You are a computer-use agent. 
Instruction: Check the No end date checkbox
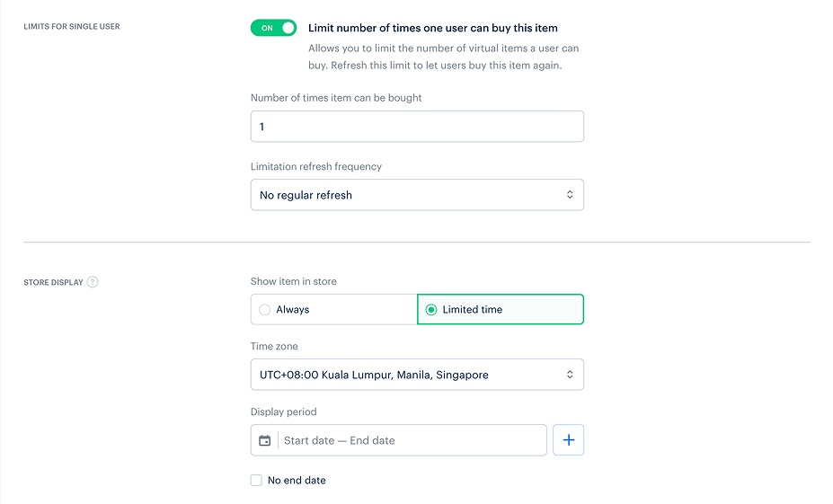click(256, 481)
